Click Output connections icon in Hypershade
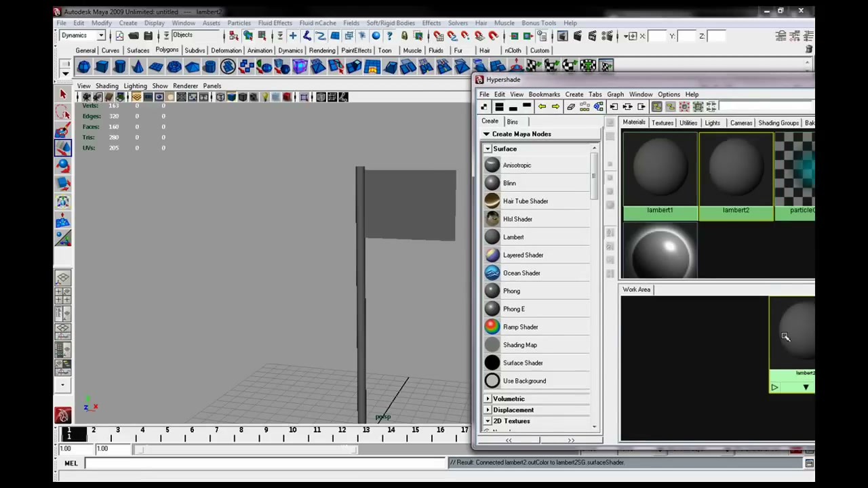The image size is (868, 488). click(x=642, y=106)
